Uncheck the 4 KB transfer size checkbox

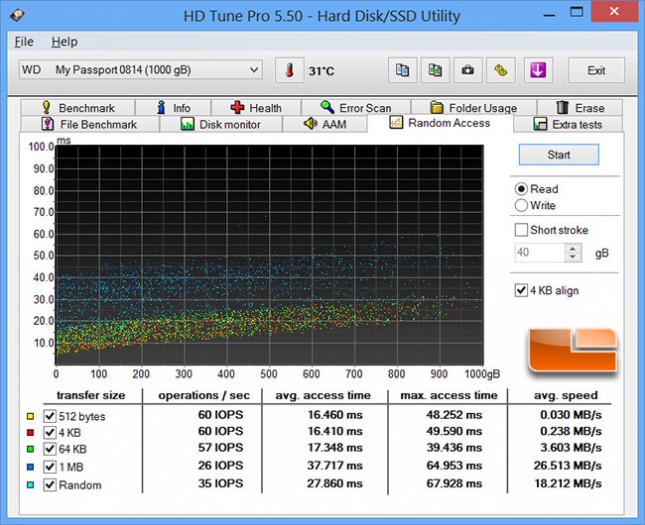point(50,432)
